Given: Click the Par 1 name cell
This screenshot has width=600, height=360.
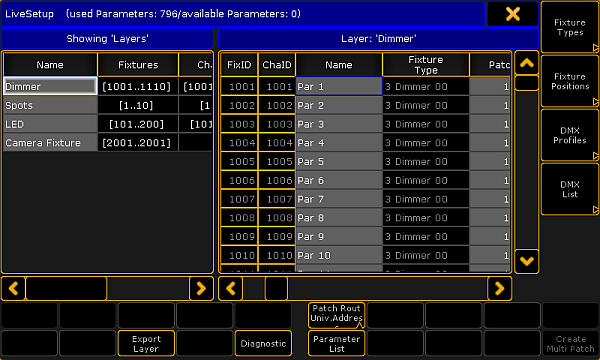Looking at the screenshot, I should coord(339,86).
